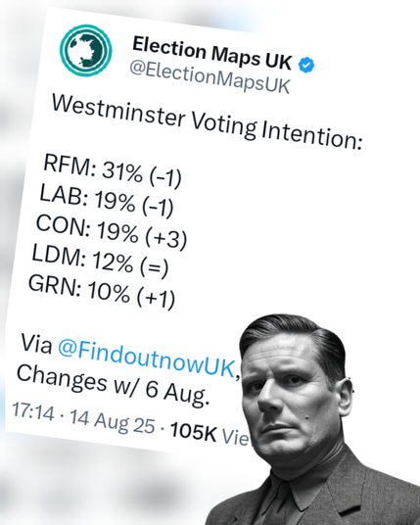
Task: Click the blue verified checkmark badge
Action: 305,65
